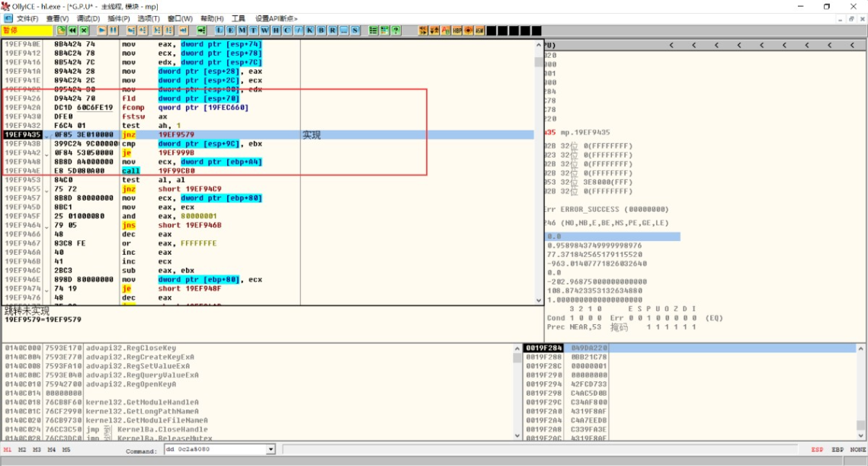
Task: Click the Restart program rewind icon
Action: coord(72,31)
